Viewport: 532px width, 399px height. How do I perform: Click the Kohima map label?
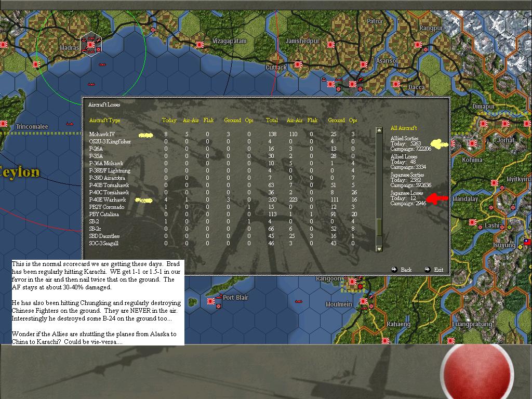pyautogui.click(x=472, y=159)
